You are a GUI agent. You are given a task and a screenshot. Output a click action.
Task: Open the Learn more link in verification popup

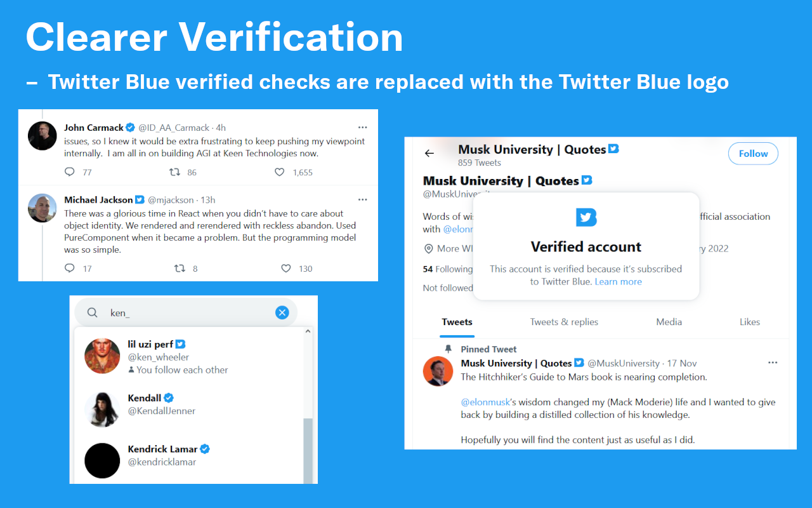618,282
